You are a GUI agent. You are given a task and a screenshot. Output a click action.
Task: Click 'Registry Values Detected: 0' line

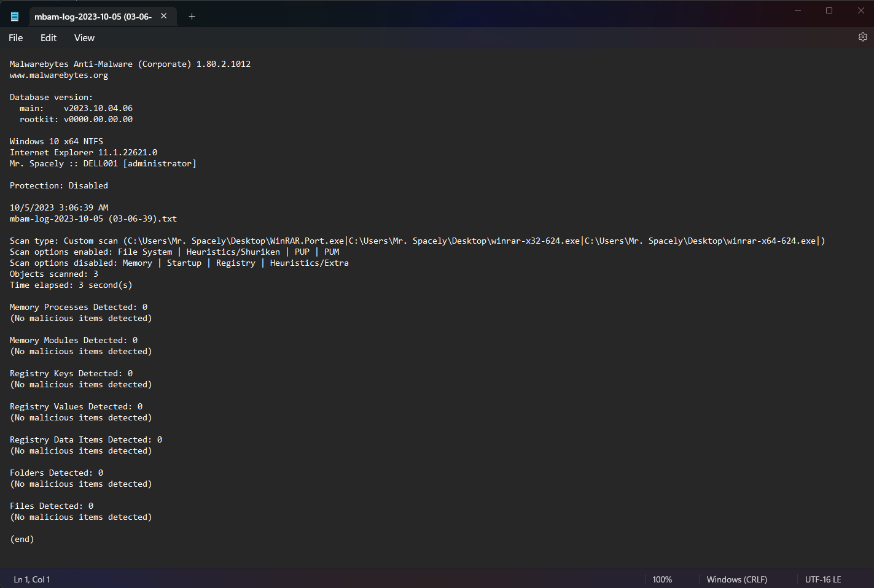76,406
